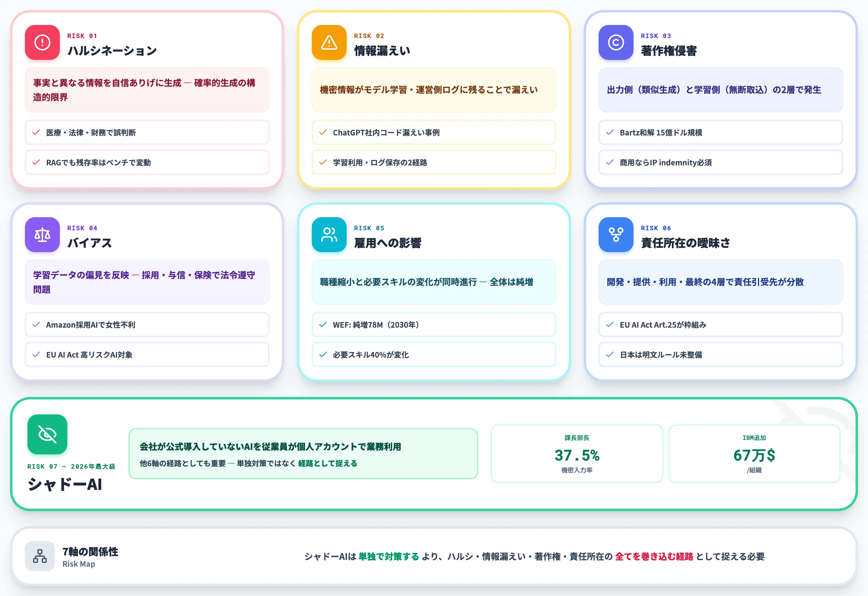Viewport: 868px width, 596px height.
Task: Select the 責任所在の曖昧さ card title
Action: pyautogui.click(x=686, y=243)
